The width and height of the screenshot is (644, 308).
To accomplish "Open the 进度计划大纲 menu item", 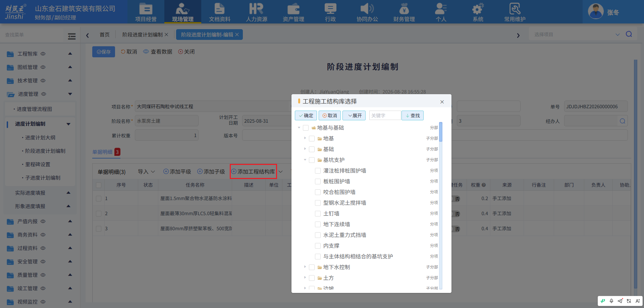I will tap(40, 137).
